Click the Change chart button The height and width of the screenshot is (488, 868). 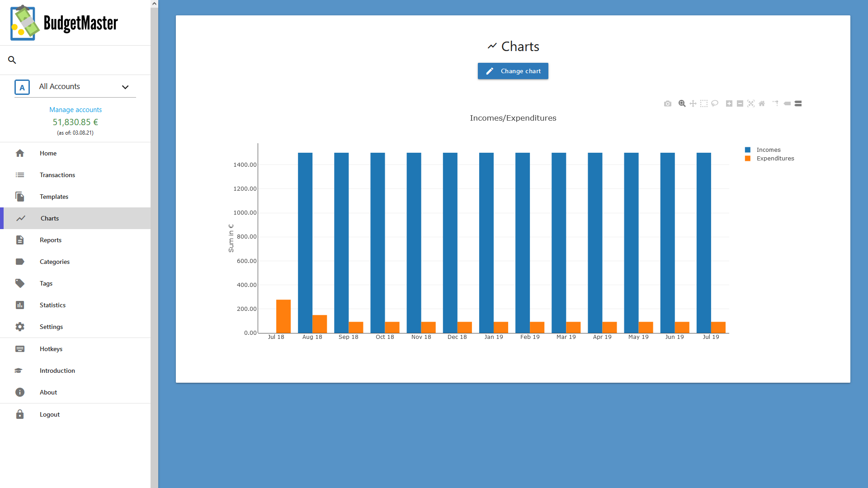point(513,71)
